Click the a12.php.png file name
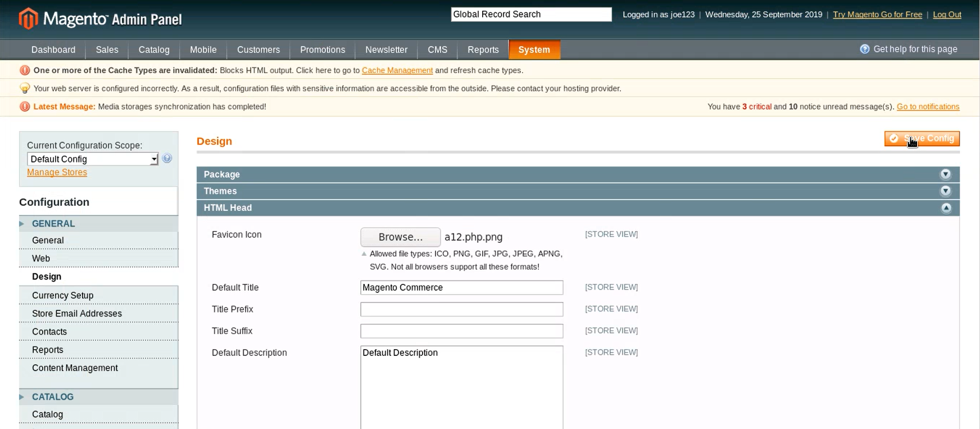The height and width of the screenshot is (429, 980). (x=473, y=237)
